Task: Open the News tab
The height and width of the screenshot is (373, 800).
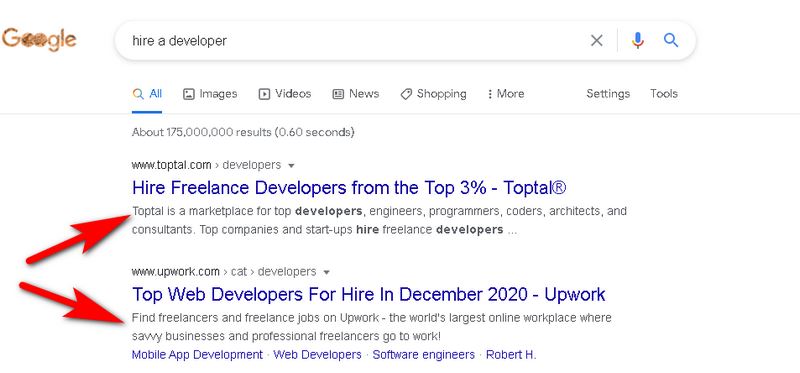Action: (356, 94)
